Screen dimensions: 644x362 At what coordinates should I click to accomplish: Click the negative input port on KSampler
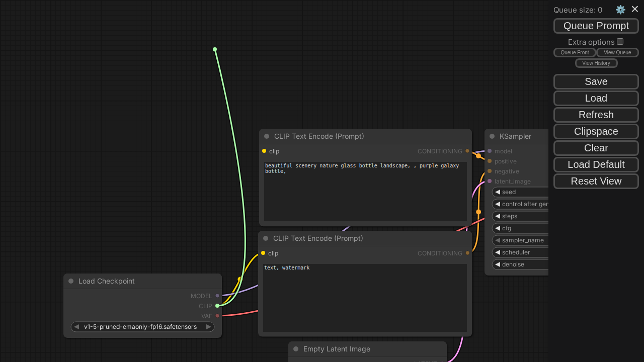[x=490, y=171]
